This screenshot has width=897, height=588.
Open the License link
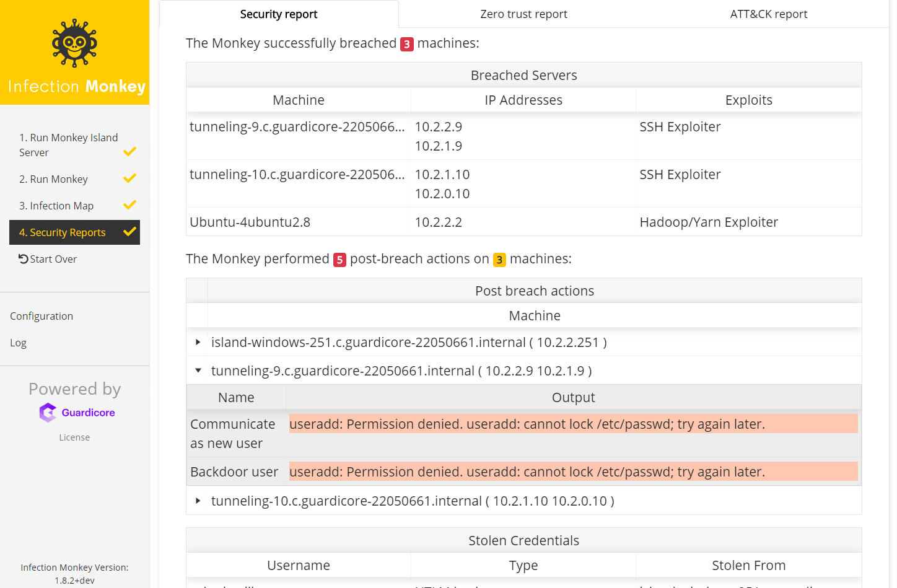coord(74,437)
